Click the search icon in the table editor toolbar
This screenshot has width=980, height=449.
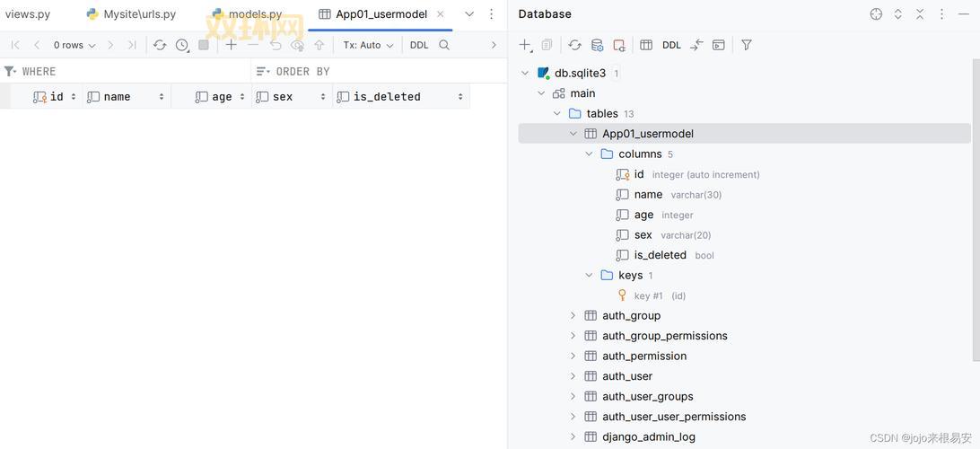(x=444, y=45)
